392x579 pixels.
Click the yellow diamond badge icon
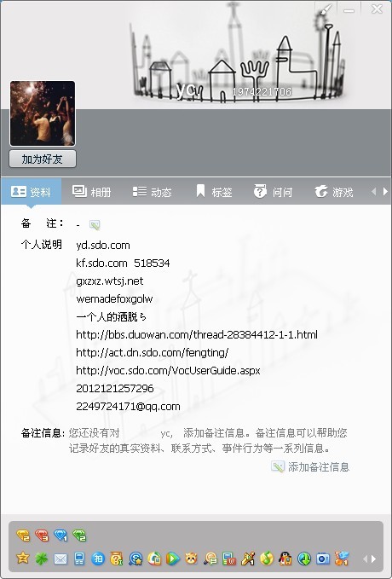tap(23, 535)
